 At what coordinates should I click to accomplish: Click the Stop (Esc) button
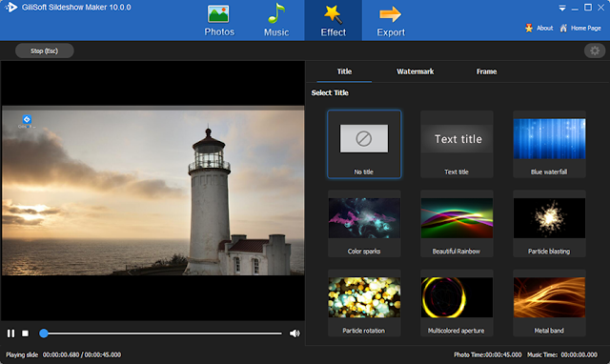point(45,51)
